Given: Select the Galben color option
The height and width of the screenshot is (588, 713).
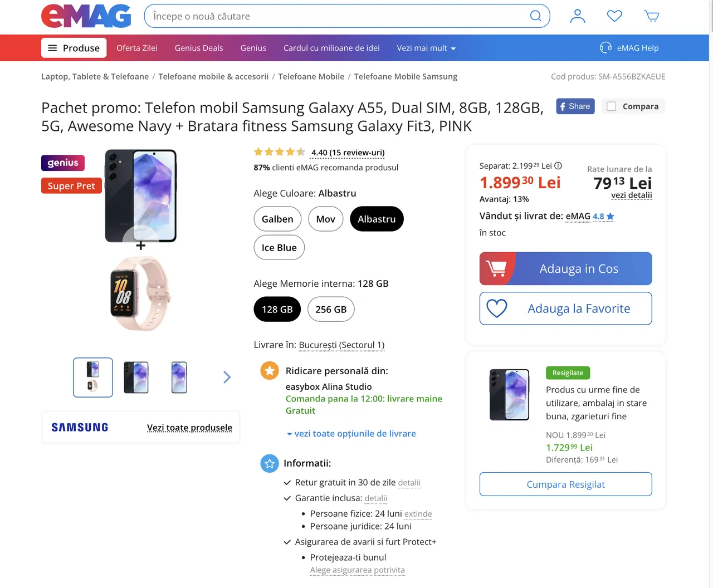Looking at the screenshot, I should [x=277, y=219].
